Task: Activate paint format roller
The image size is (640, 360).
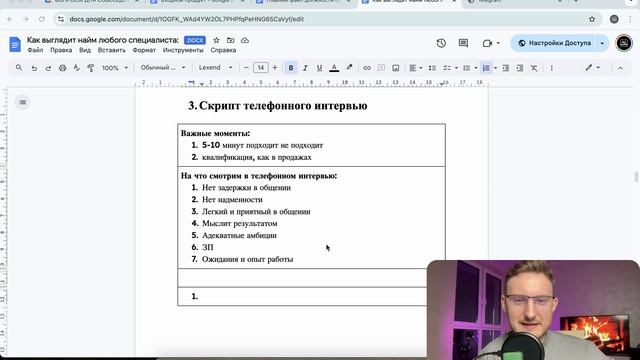Action: [x=91, y=68]
